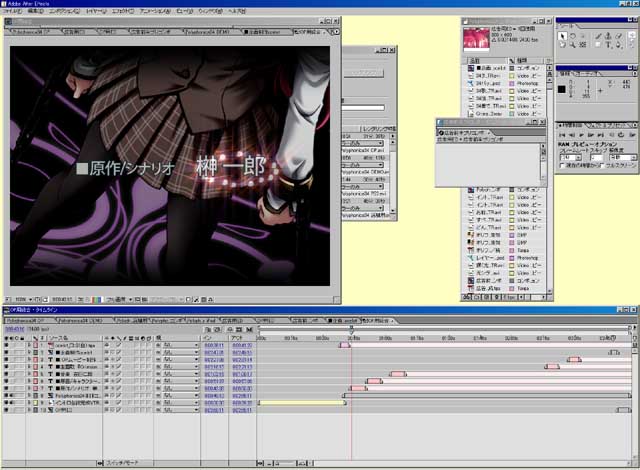Open the Effect menu
The image size is (640, 470).
tap(123, 11)
